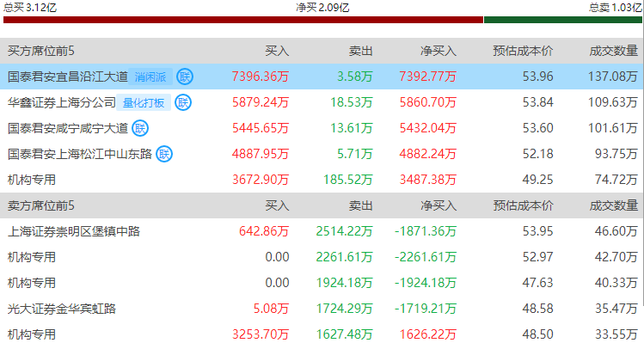Screen dimensions: 644x343
Task: Click 成交数量 column header in buyer table
Action: (x=614, y=51)
